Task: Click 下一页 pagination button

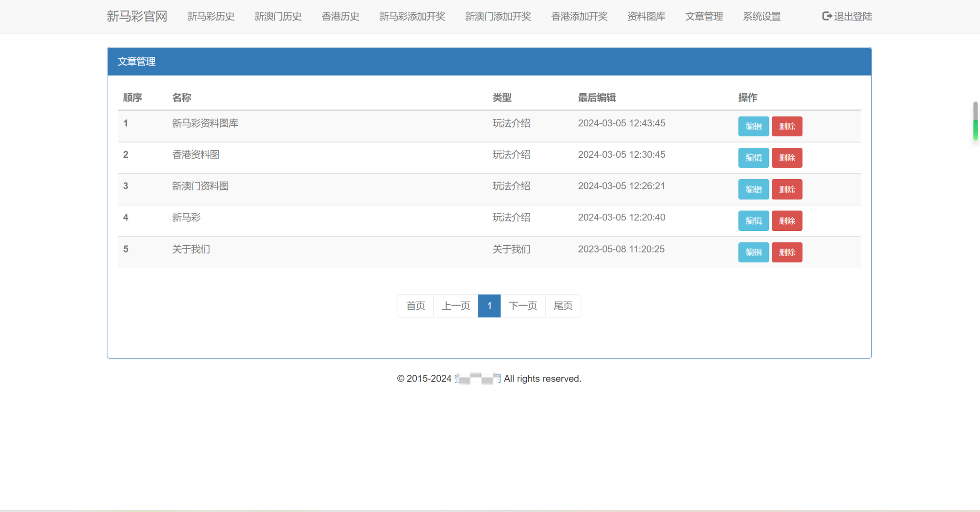Action: 523,306
